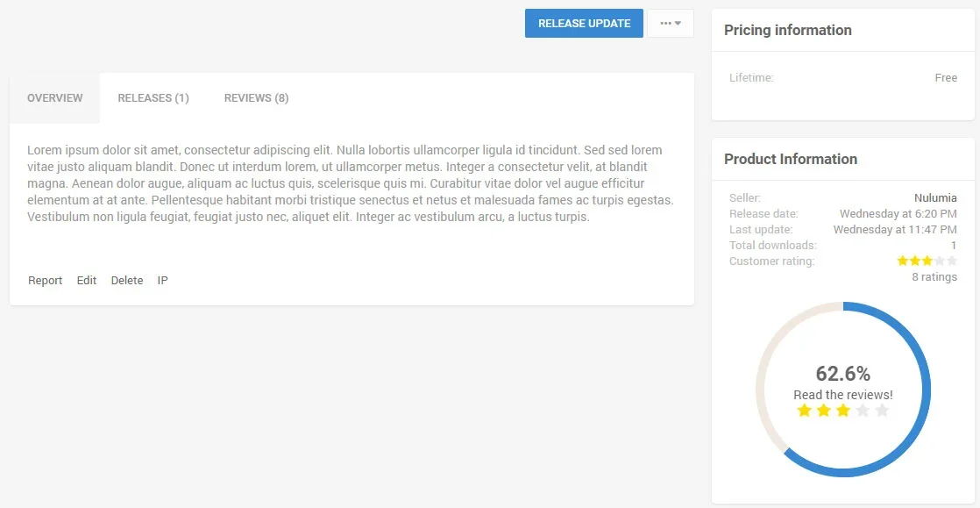This screenshot has width=980, height=508.
Task: Click the Lifetime: label
Action: [x=751, y=78]
